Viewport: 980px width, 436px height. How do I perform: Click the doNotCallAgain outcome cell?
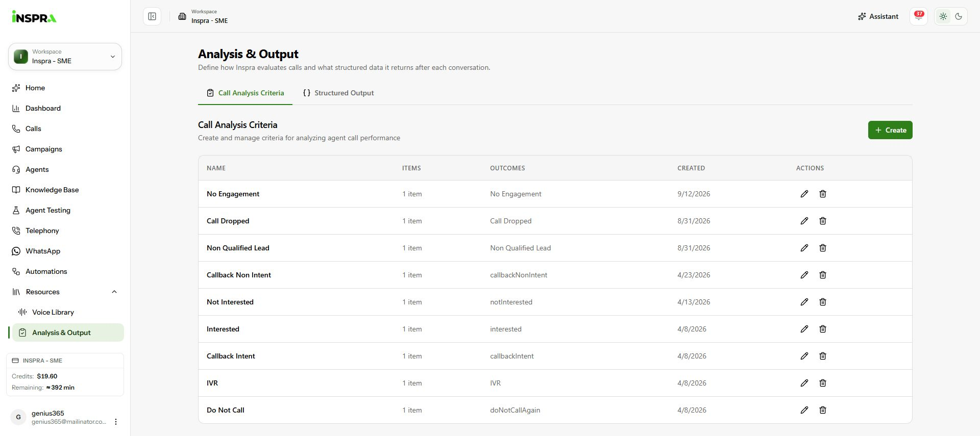pyautogui.click(x=515, y=410)
